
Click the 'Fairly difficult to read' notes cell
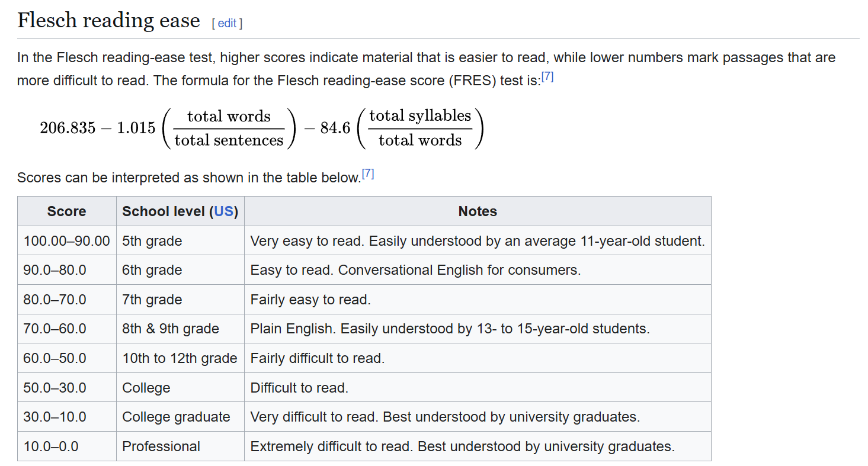(x=318, y=358)
